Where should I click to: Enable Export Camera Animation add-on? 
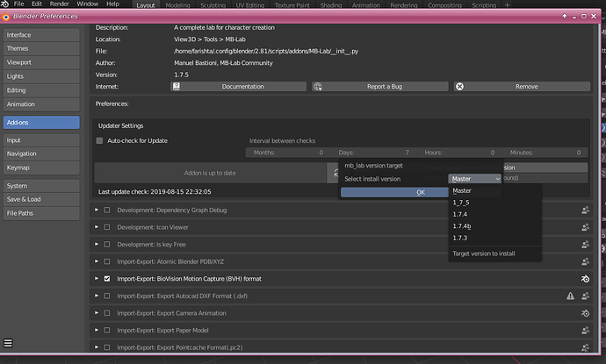[x=107, y=313]
